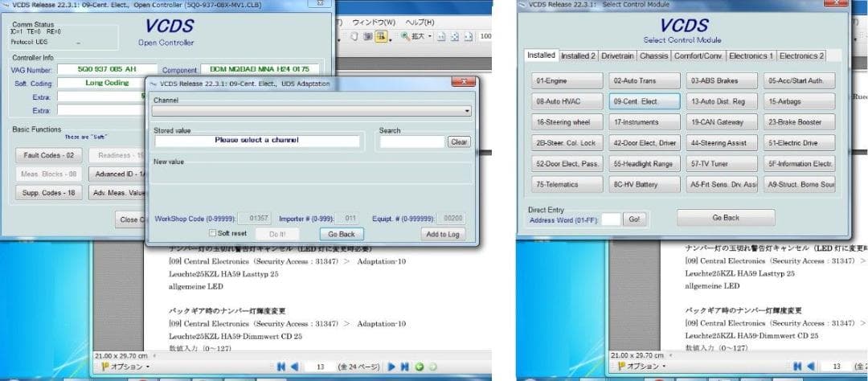Open Supp. Codes - 18

(49, 193)
